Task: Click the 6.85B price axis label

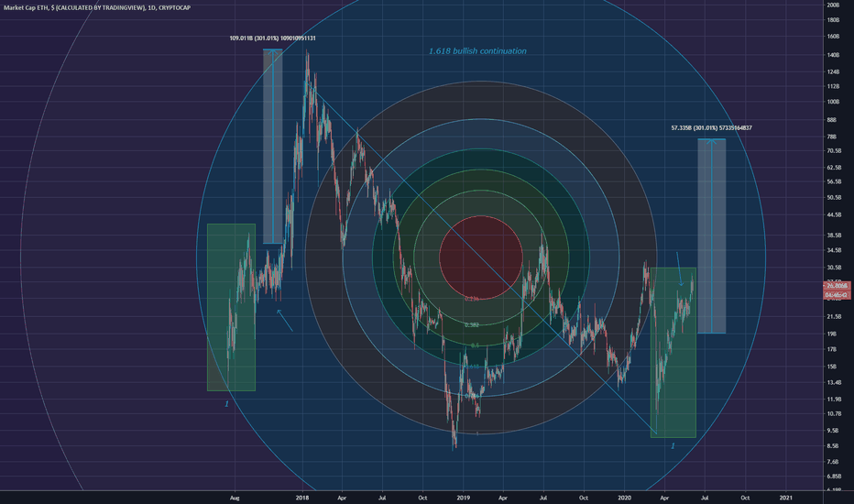Action: (834, 477)
